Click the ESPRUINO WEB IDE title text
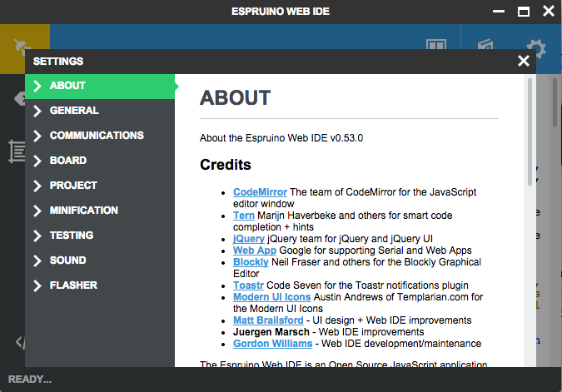This screenshot has height=392, width=562. [x=281, y=12]
